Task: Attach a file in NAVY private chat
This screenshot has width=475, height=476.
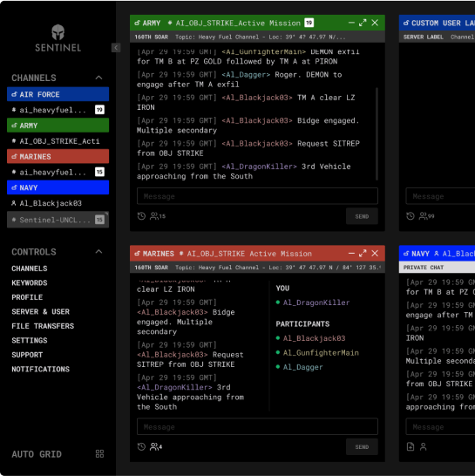Action: tap(411, 446)
